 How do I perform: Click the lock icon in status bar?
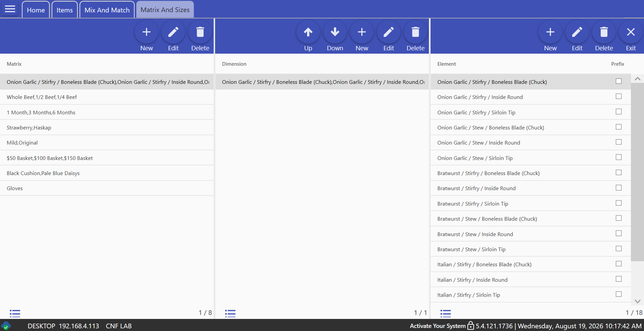470,325
